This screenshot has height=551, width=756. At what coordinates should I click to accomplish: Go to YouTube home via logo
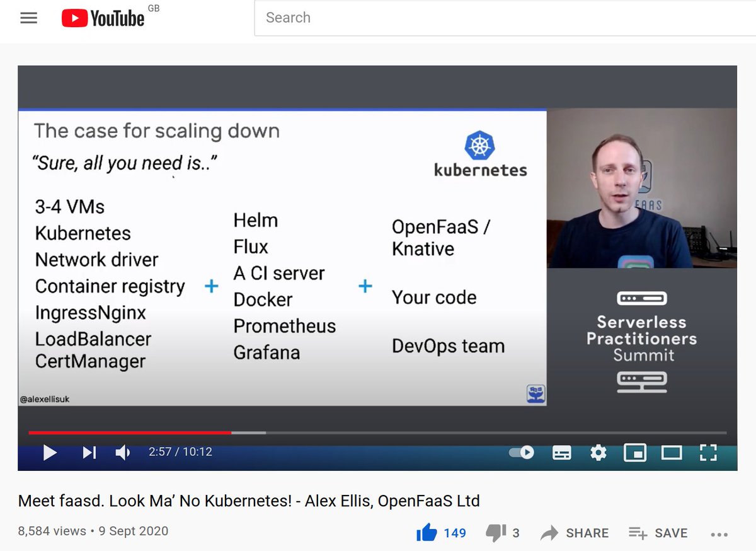point(103,18)
